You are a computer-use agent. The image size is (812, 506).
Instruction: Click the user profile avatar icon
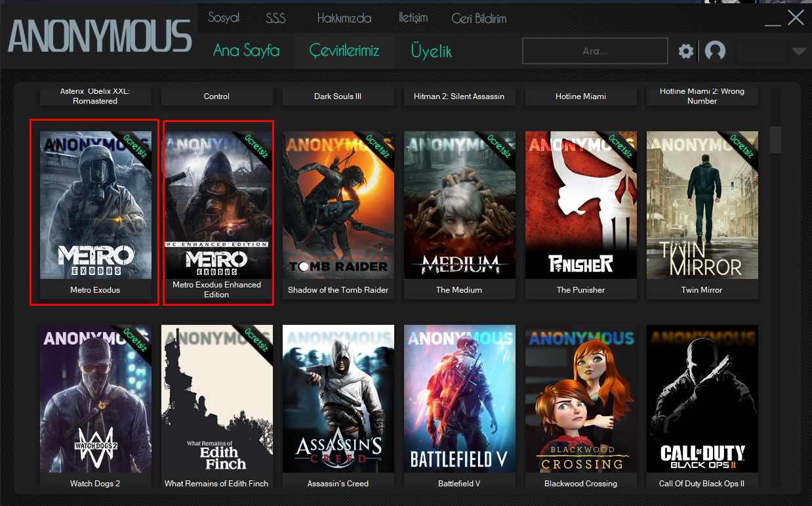(715, 51)
